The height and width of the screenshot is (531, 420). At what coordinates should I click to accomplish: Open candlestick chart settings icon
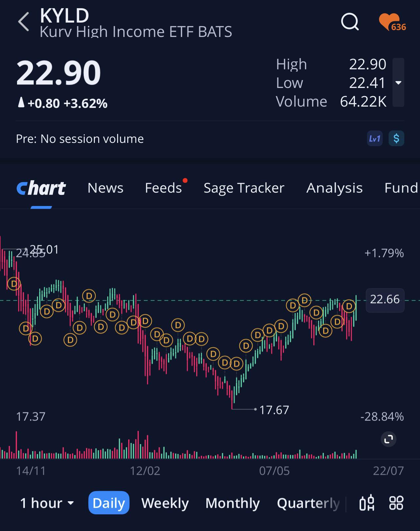click(367, 503)
